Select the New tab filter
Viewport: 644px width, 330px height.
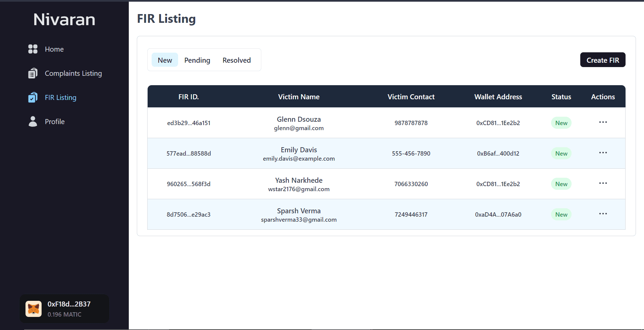(x=165, y=60)
